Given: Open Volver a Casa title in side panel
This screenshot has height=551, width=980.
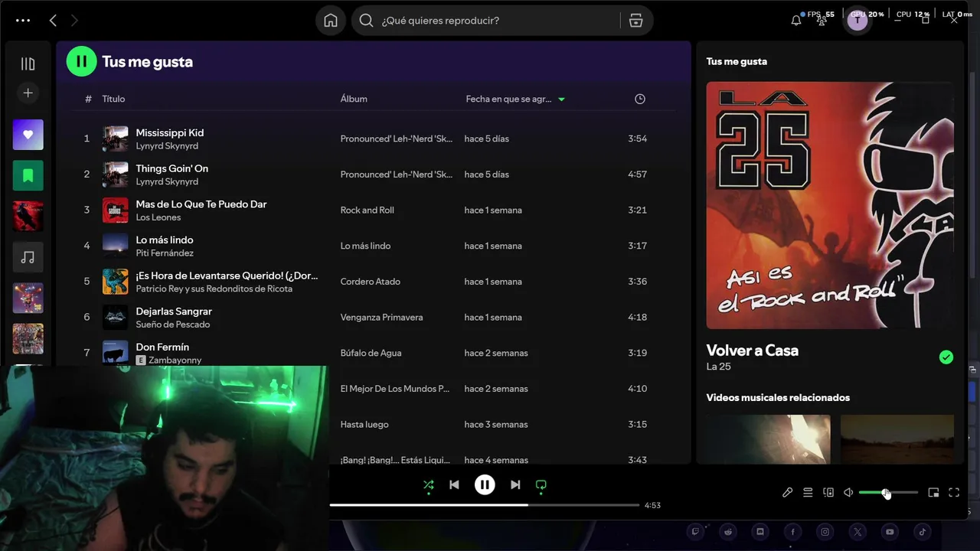Looking at the screenshot, I should (x=753, y=350).
